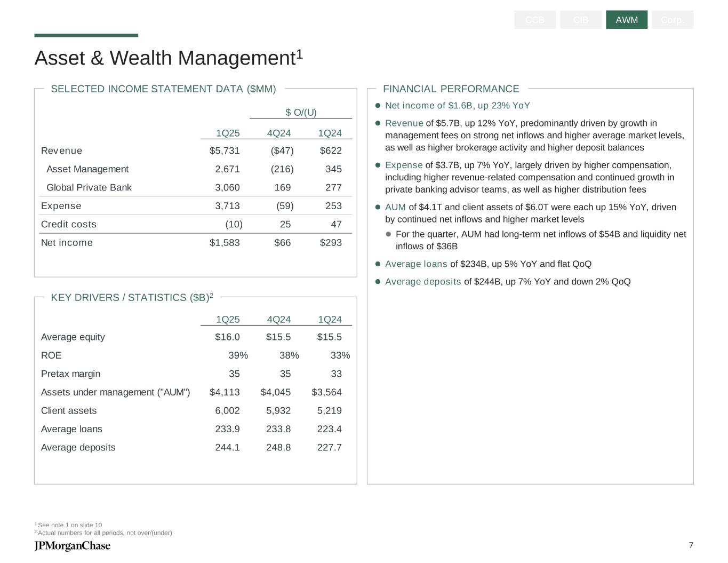Screen dimensions: 728x563
Task: Open the CIB segment tab
Action: (x=581, y=20)
